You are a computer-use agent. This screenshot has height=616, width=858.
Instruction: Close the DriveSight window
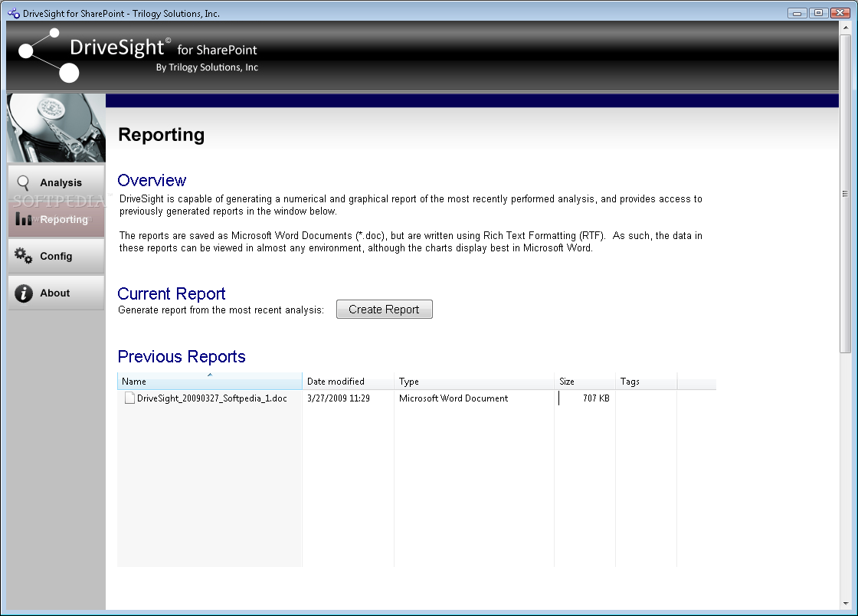(840, 12)
